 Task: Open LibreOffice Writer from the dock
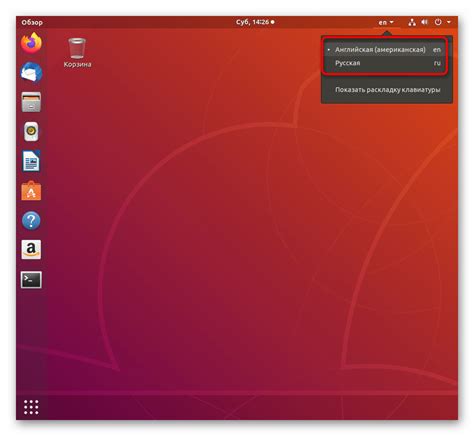coord(31,161)
